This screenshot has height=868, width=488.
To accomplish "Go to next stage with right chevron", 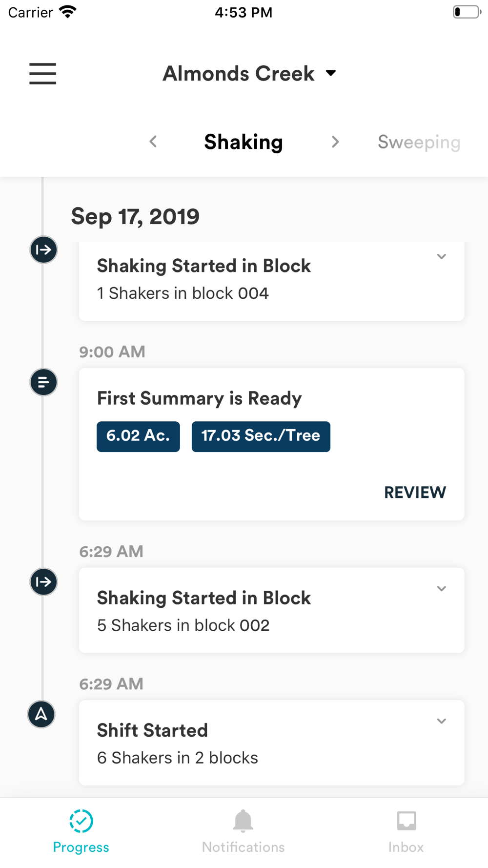I will [x=335, y=142].
